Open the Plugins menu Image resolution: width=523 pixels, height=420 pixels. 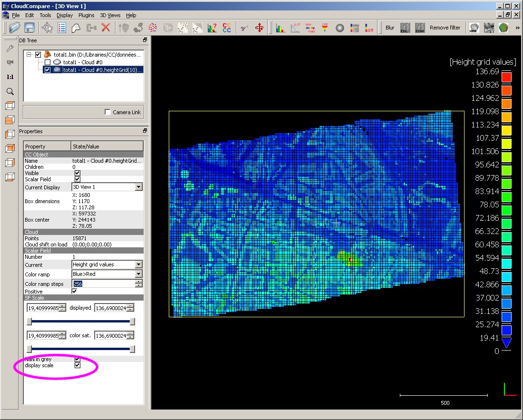[86, 15]
